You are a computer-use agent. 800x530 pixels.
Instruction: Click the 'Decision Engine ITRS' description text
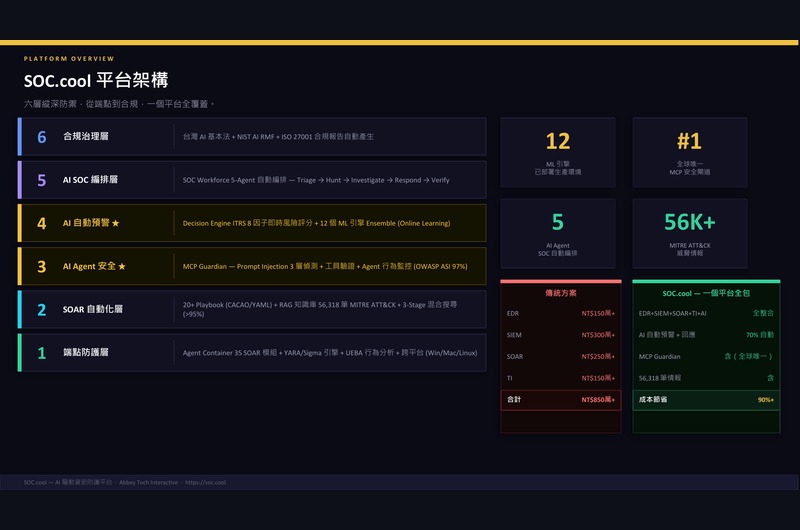click(x=316, y=223)
